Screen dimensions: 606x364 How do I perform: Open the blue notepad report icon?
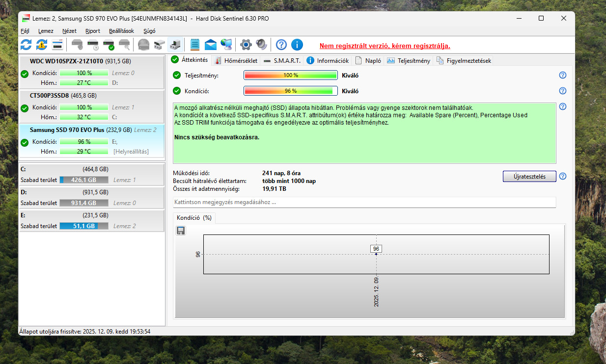coord(195,45)
